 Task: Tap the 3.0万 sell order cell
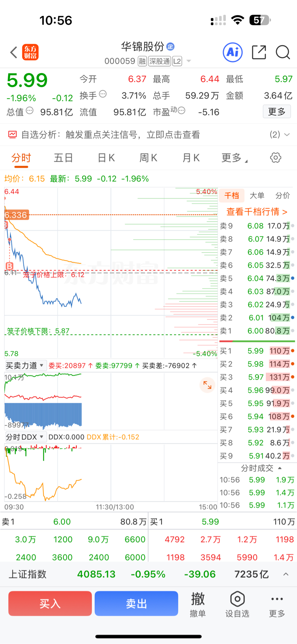tap(26, 540)
